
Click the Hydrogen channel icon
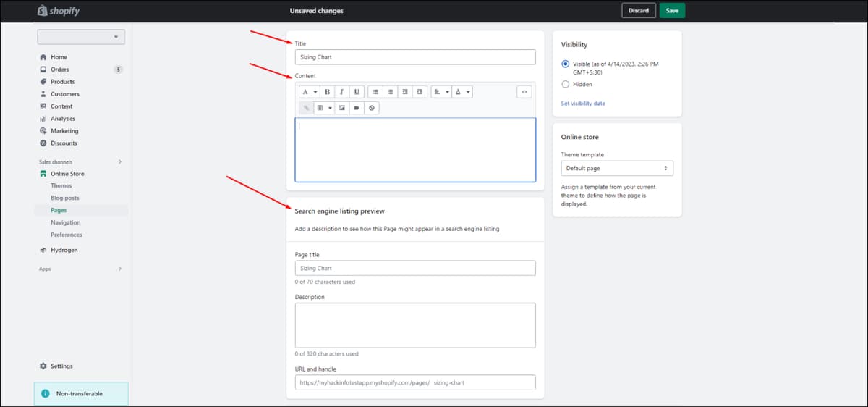point(43,250)
